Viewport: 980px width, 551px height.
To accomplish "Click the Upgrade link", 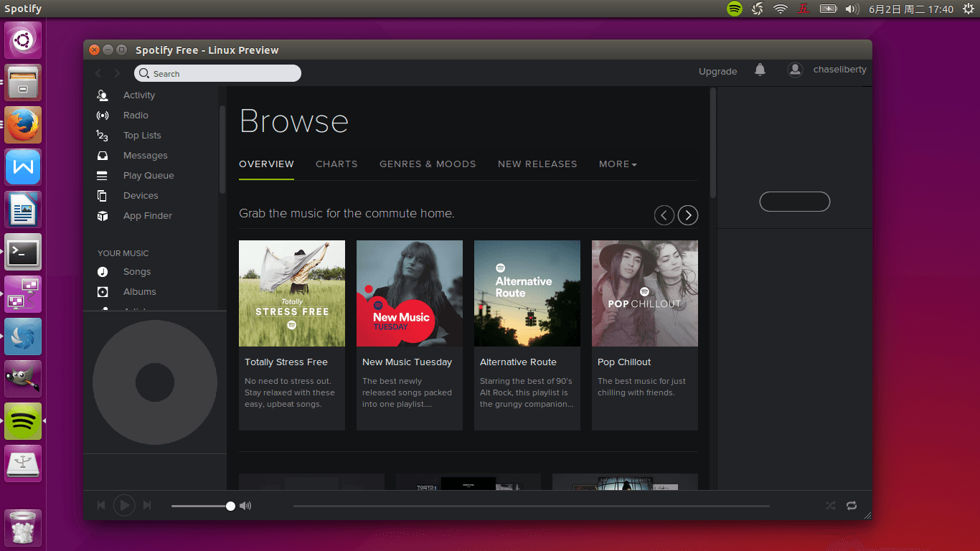I will click(x=717, y=72).
